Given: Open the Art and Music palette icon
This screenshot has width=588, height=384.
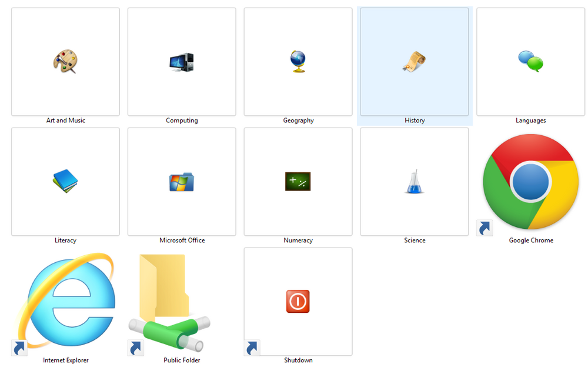Looking at the screenshot, I should 65,62.
